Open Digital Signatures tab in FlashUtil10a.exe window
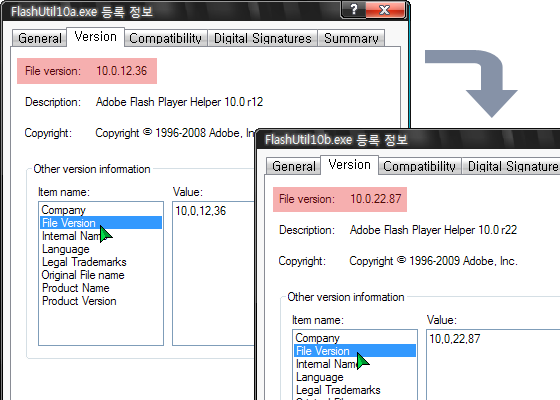The image size is (560, 400). 262,38
